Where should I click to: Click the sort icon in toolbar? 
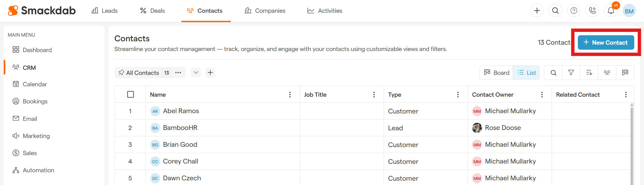[589, 73]
